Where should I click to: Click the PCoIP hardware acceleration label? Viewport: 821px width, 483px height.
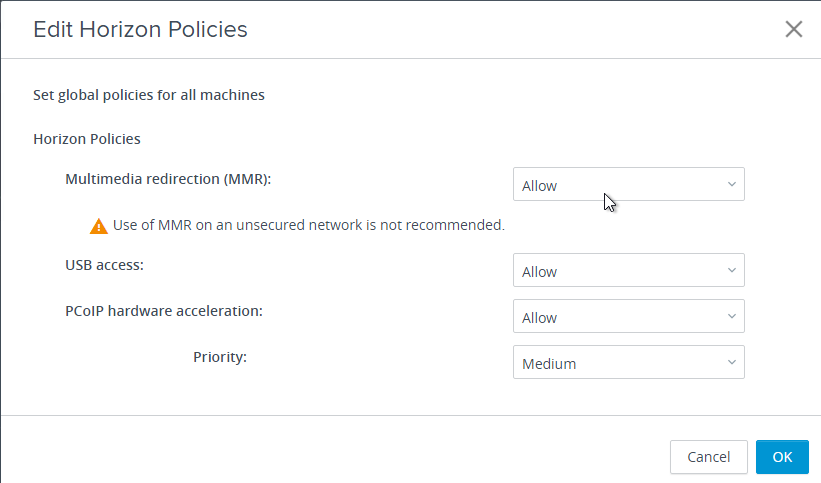(164, 311)
